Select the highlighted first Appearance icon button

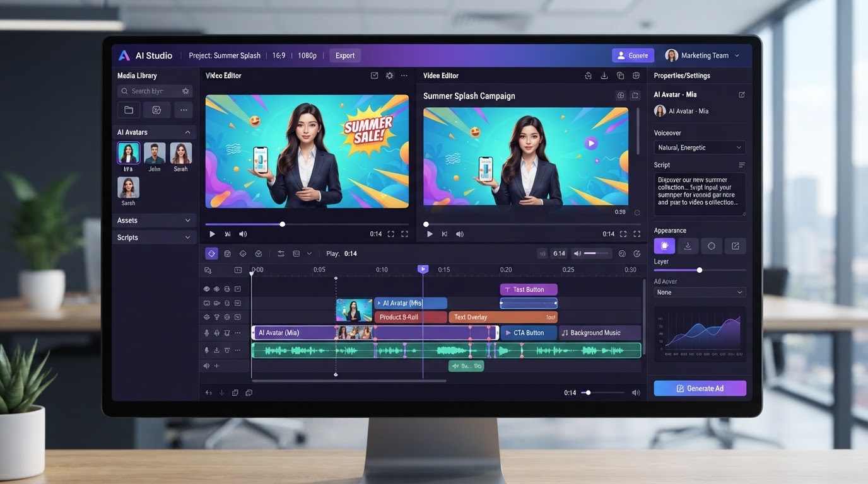tap(664, 246)
